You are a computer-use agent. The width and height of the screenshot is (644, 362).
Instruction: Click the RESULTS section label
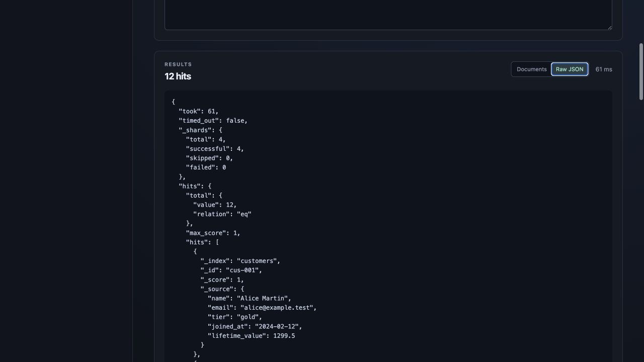pos(178,64)
